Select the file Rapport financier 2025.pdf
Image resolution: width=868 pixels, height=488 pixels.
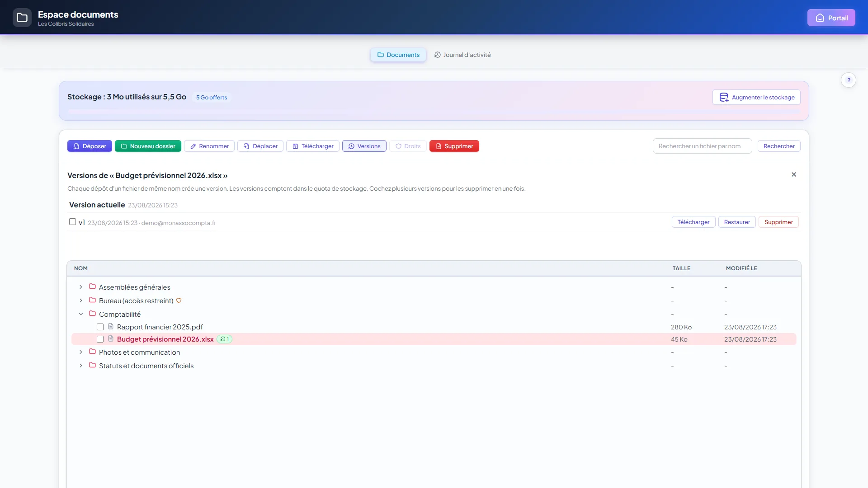click(160, 327)
